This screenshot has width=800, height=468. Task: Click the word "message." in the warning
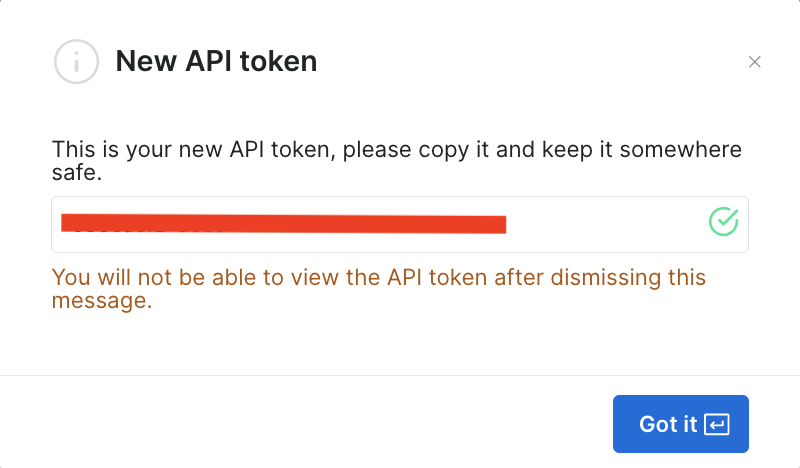tap(101, 301)
